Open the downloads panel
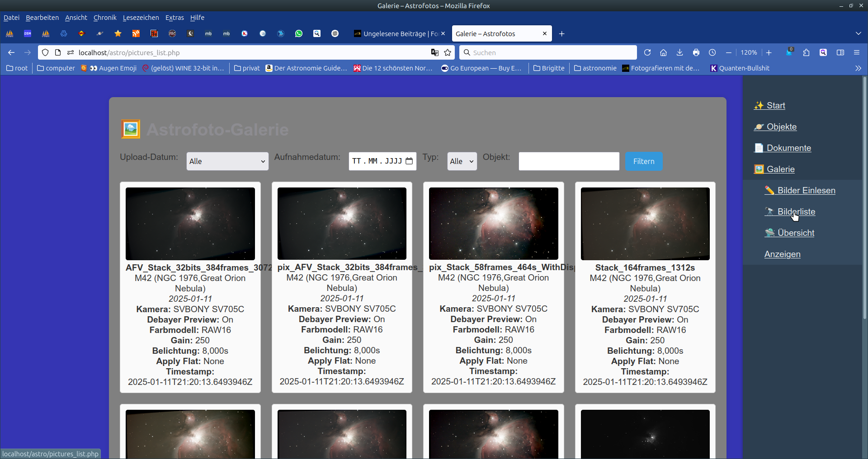Viewport: 868px width, 459px height. pos(679,52)
